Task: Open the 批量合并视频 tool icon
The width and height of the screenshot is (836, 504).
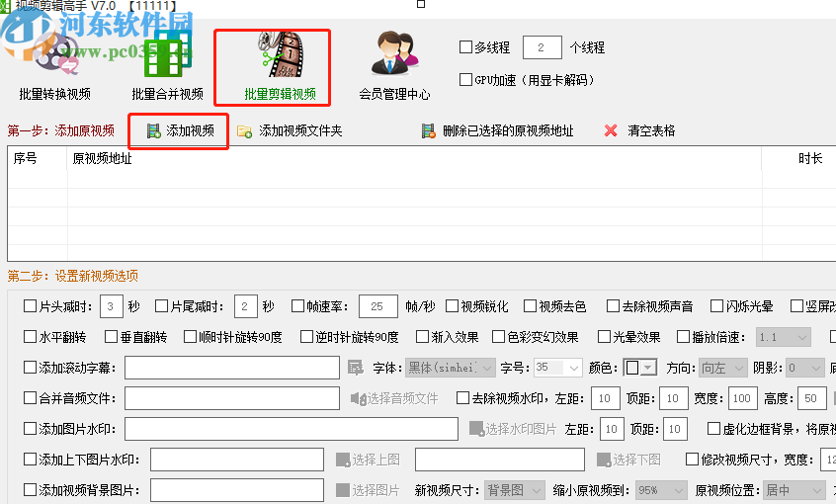Action: click(x=167, y=53)
